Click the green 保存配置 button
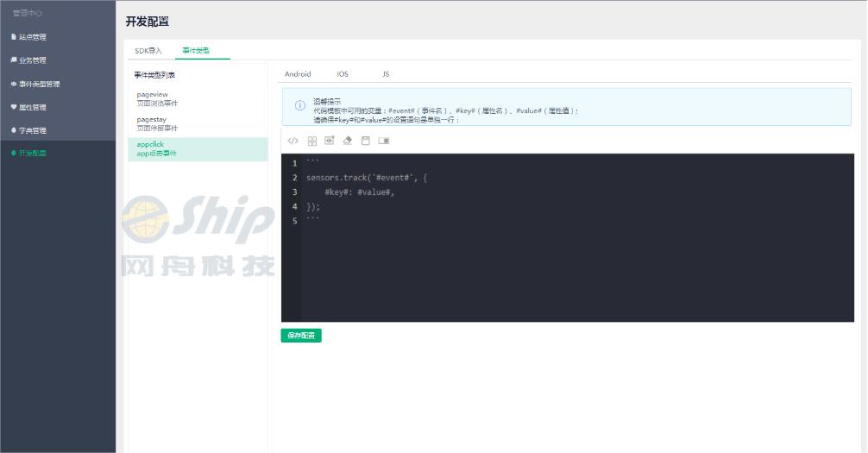This screenshot has width=868, height=453. [x=301, y=336]
